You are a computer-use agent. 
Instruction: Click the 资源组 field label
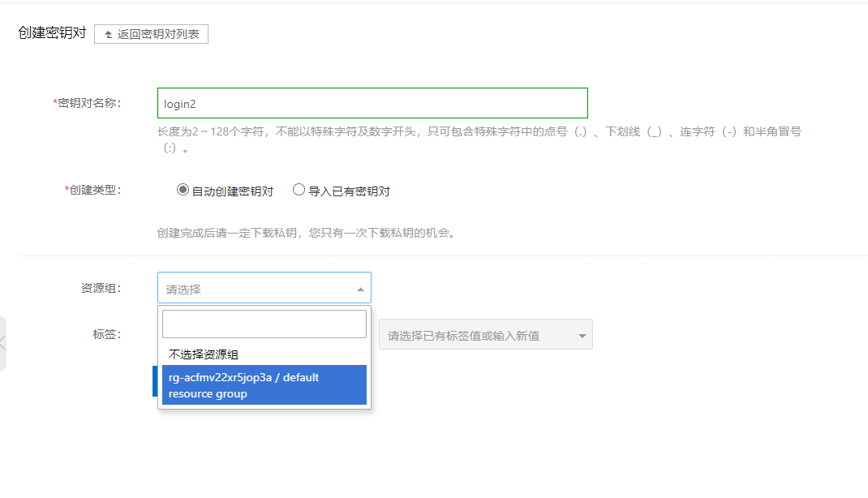[101, 288]
